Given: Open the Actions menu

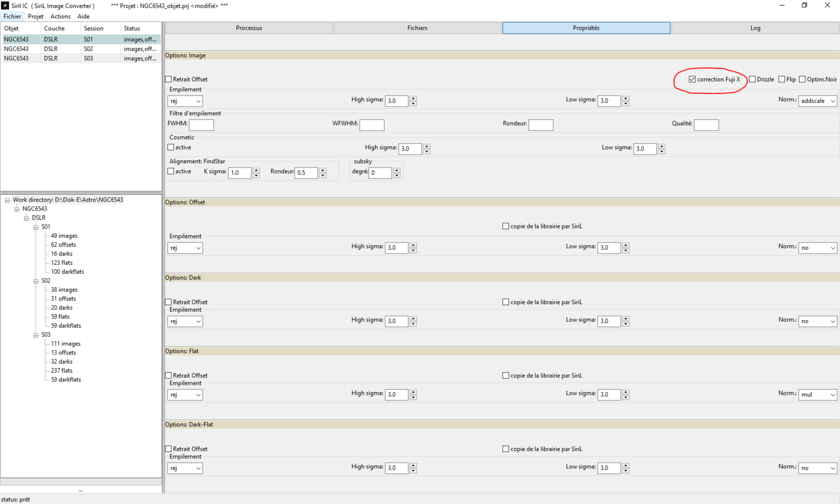Looking at the screenshot, I should click(x=60, y=16).
